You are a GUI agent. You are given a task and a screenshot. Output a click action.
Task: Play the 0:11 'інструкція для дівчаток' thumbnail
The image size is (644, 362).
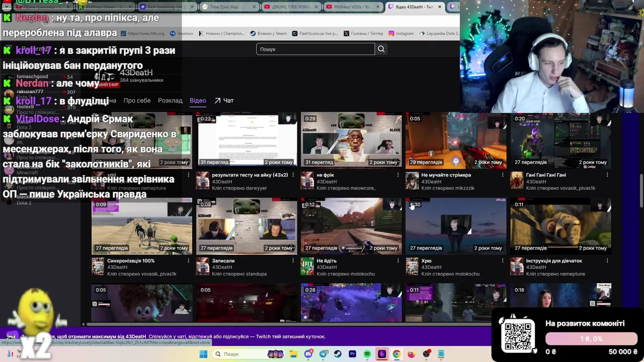(560, 226)
